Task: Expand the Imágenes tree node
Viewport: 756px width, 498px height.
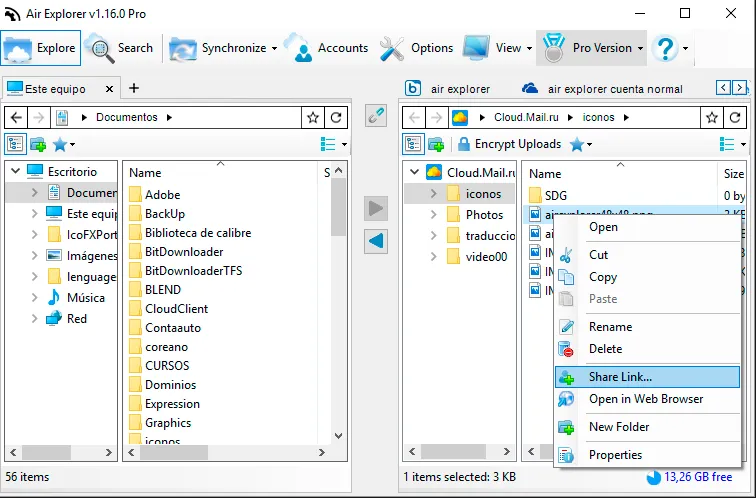Action: (34, 255)
